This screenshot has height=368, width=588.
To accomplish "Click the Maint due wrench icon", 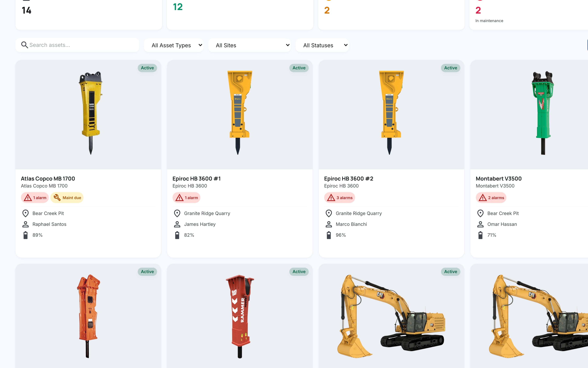I will pyautogui.click(x=57, y=197).
